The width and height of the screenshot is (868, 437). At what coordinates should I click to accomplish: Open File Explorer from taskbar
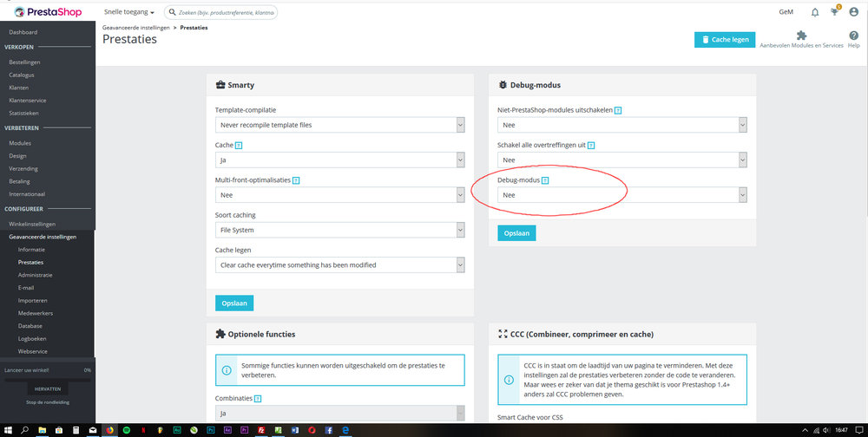tap(42, 430)
